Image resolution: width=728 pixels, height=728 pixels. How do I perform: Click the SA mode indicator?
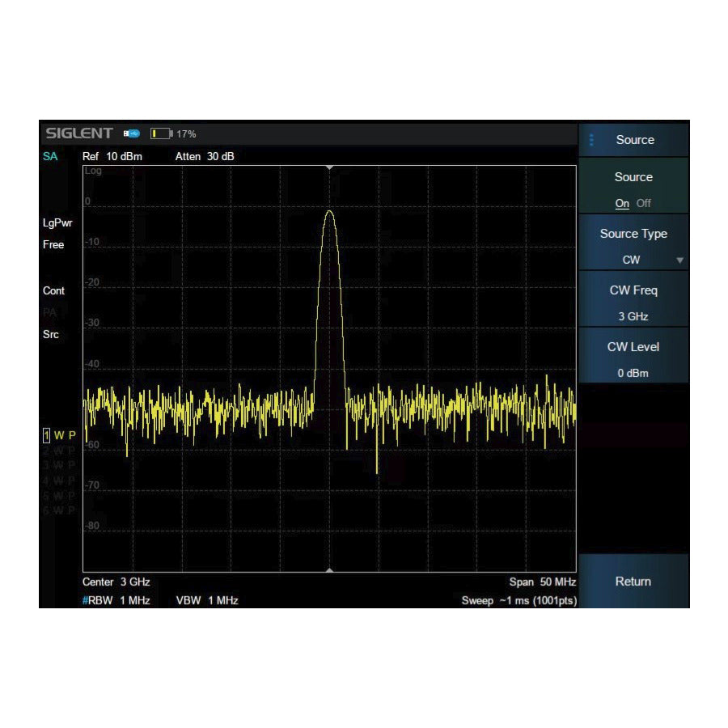pos(50,156)
